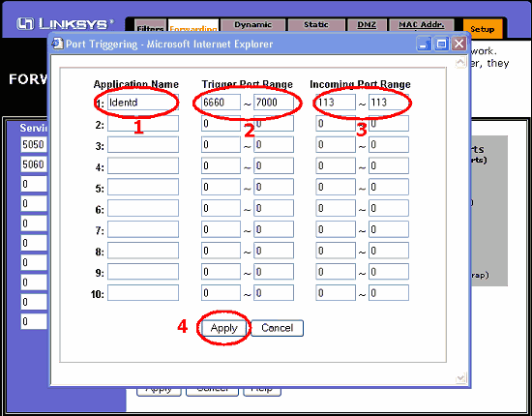Click Application Name field containing Identd

click(143, 103)
